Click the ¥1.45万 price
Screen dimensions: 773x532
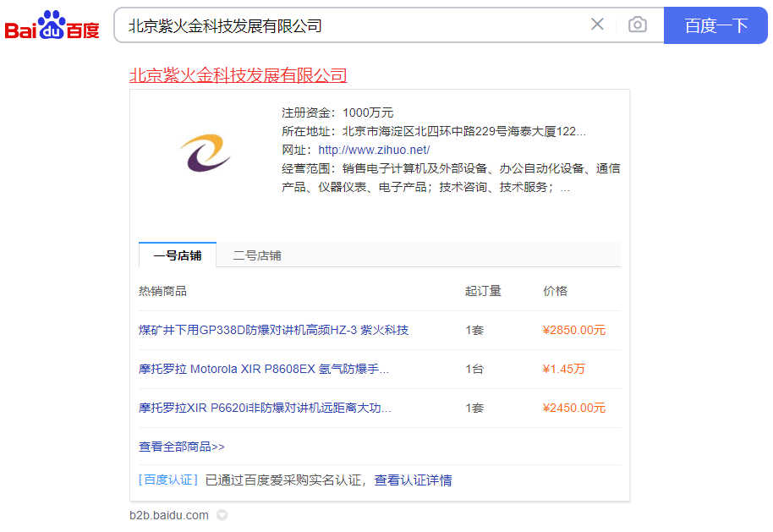pyautogui.click(x=563, y=369)
